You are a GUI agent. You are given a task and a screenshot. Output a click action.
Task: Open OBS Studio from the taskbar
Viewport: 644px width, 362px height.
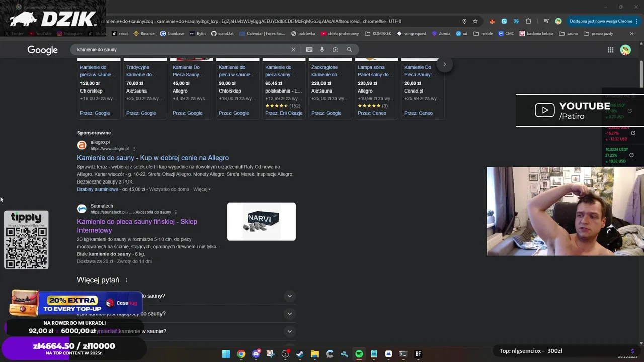pos(285,354)
